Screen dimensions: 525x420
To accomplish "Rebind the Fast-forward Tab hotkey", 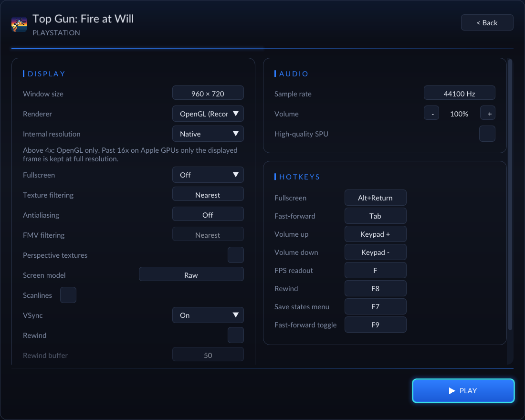I will pos(375,216).
